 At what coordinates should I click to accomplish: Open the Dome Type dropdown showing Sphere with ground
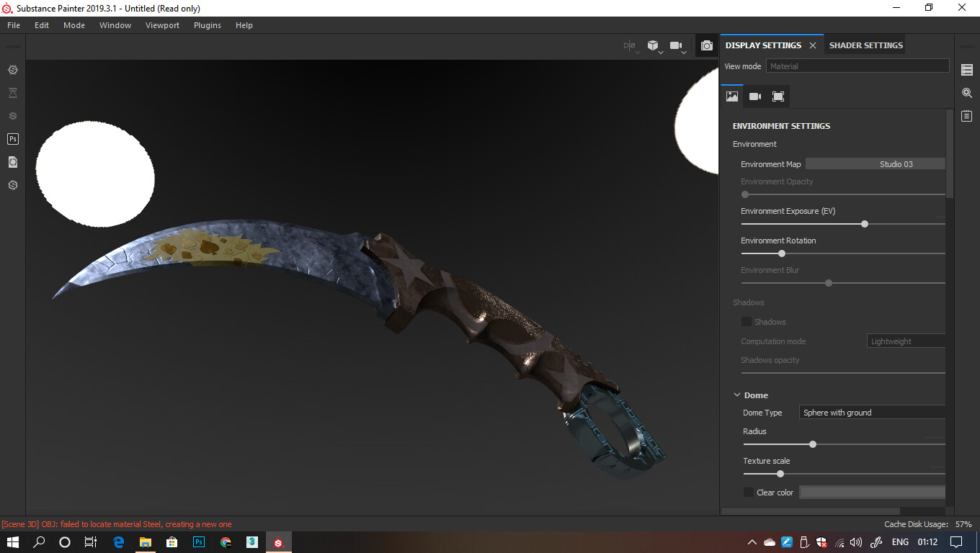(872, 412)
